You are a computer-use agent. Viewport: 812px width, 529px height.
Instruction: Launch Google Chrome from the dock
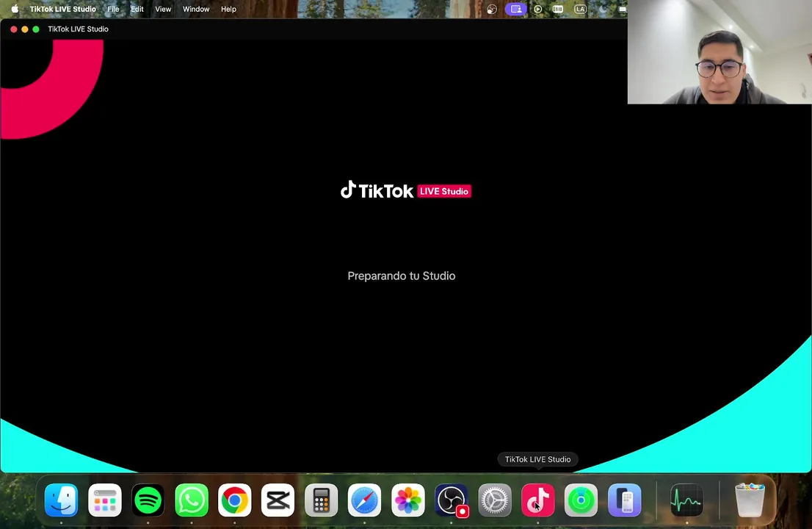[x=235, y=500]
